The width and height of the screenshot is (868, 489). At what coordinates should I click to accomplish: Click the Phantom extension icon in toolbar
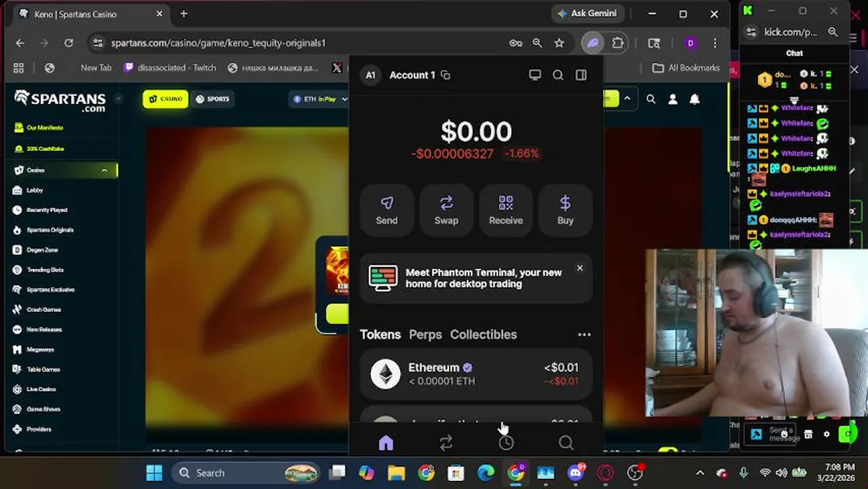pos(593,43)
